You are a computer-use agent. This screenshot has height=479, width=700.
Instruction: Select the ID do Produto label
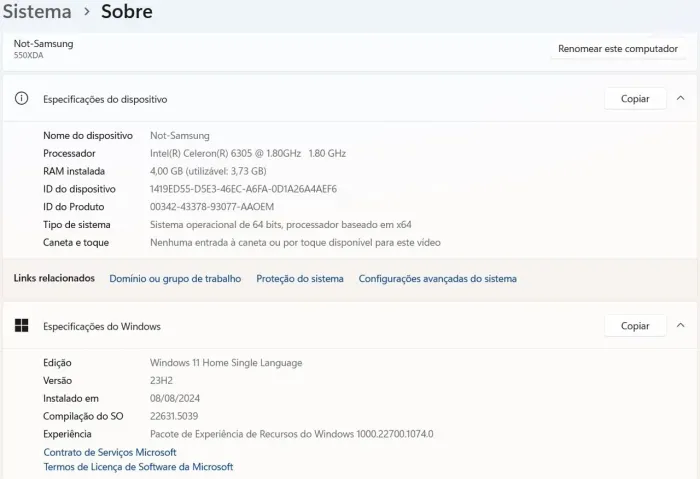[74, 207]
